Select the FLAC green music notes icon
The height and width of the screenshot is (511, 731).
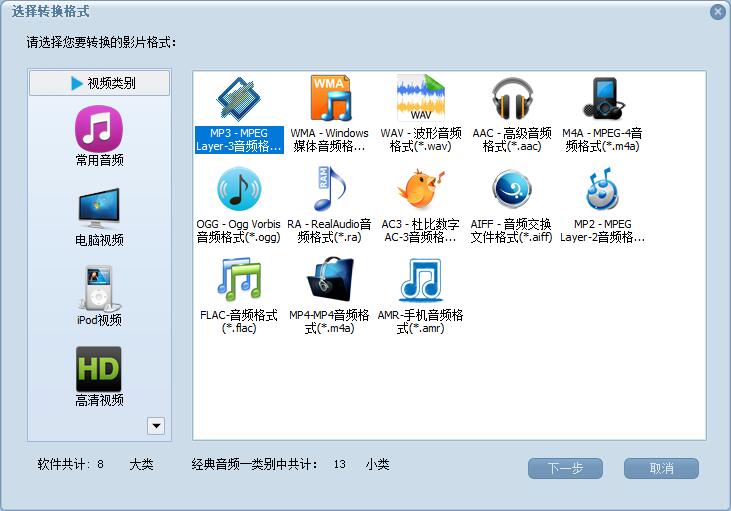[x=239, y=279]
